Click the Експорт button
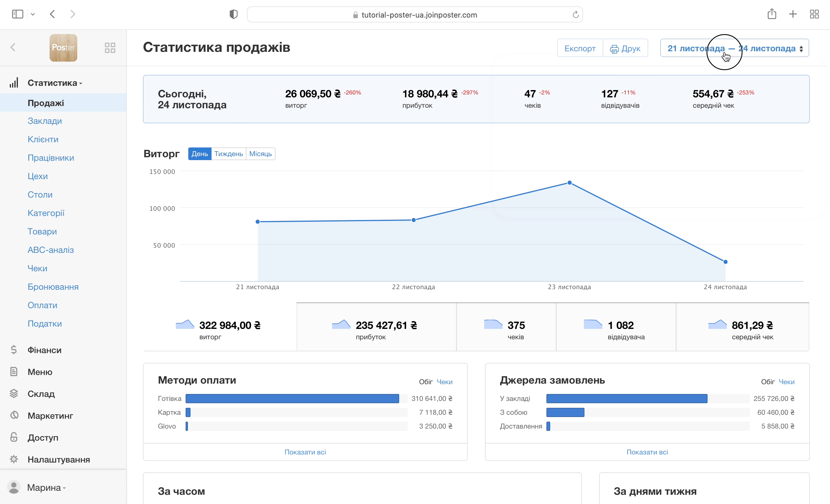830x504 pixels. tap(580, 48)
